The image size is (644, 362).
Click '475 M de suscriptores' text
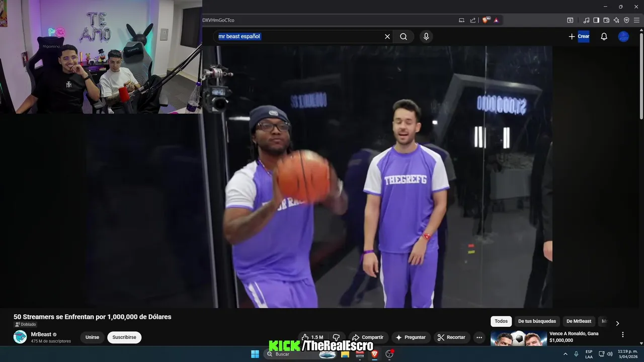point(51,341)
